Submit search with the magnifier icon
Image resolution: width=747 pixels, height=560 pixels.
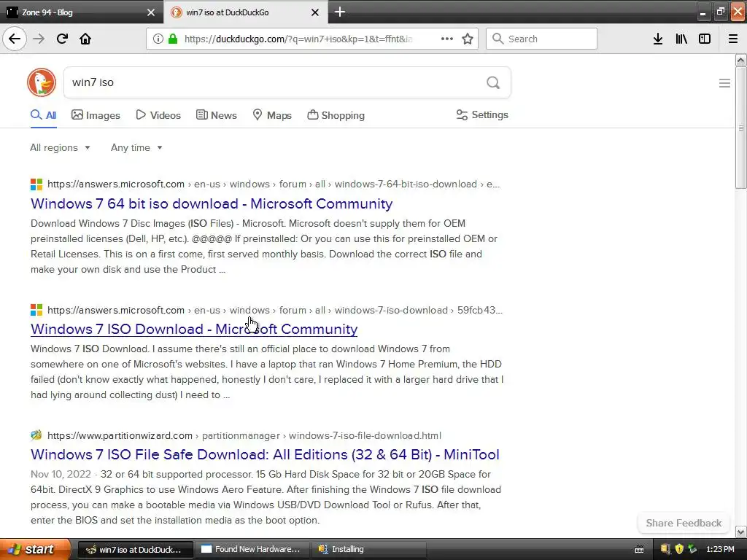pos(493,82)
